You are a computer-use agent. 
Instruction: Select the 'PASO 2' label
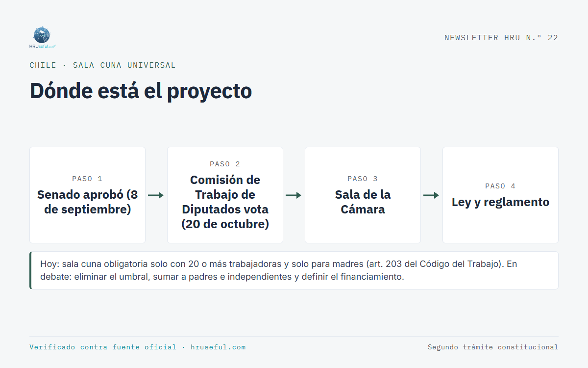(225, 164)
